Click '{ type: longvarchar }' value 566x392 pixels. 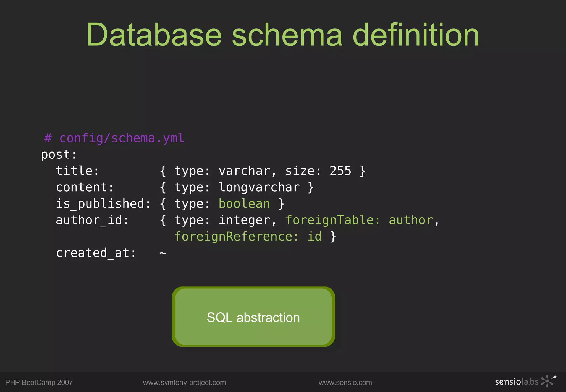click(x=237, y=187)
